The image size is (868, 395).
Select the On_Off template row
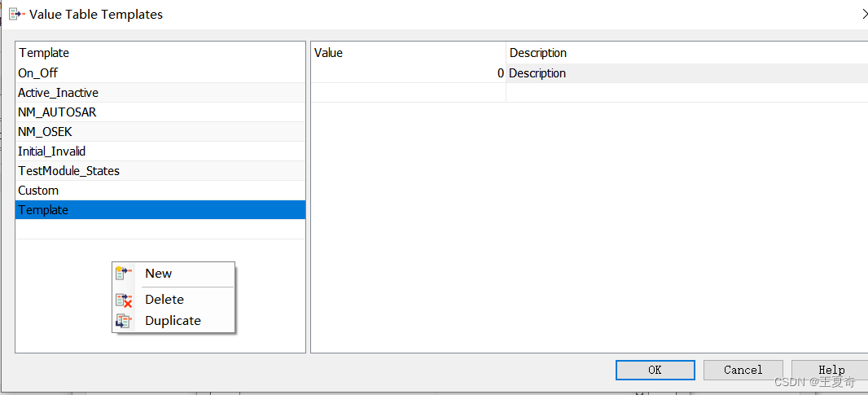click(160, 73)
